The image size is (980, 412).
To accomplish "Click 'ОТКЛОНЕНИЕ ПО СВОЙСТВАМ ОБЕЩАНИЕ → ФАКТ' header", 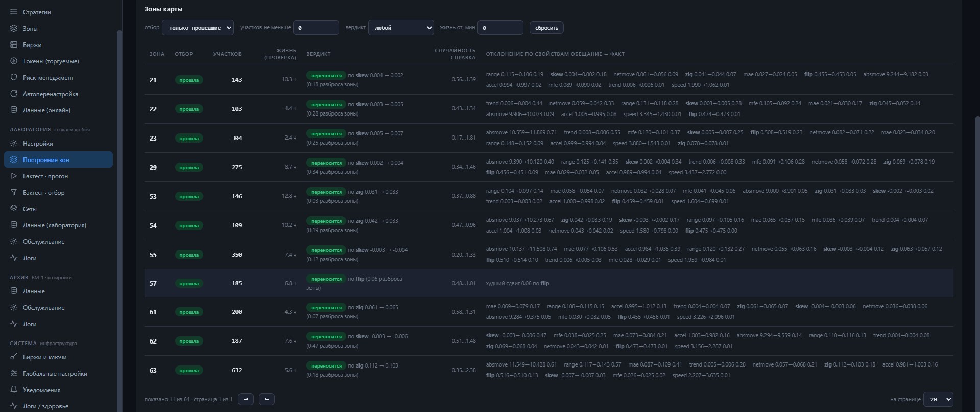I will tap(555, 54).
